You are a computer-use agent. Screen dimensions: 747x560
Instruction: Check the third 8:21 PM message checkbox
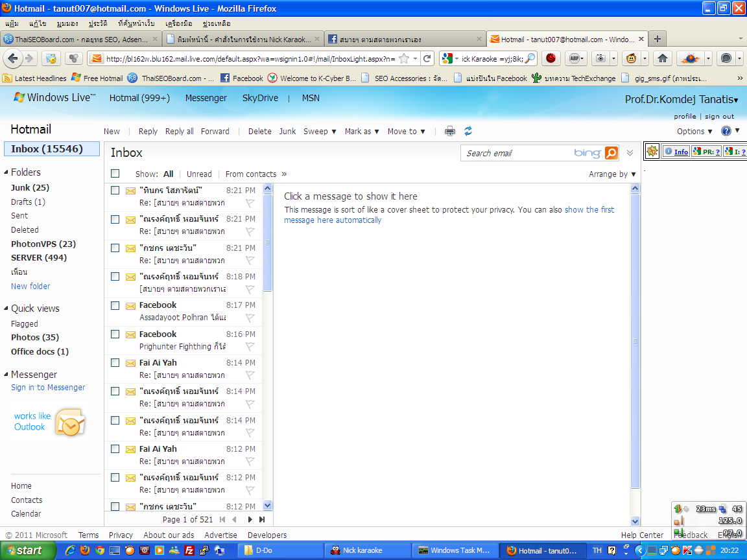tap(115, 248)
